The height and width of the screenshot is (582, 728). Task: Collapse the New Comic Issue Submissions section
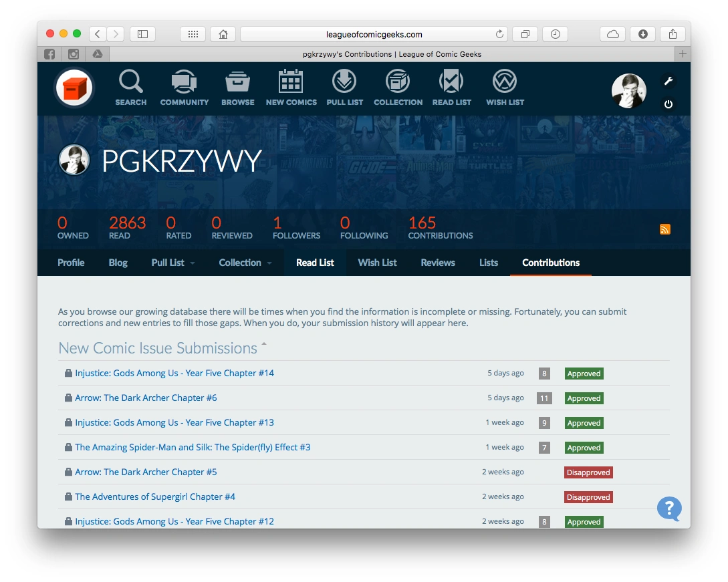click(264, 344)
